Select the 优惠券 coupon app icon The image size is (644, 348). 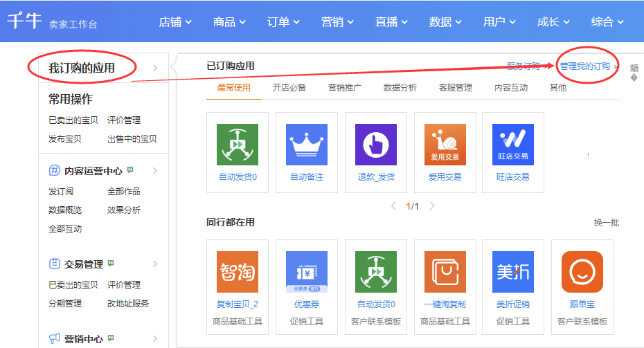coord(306,272)
